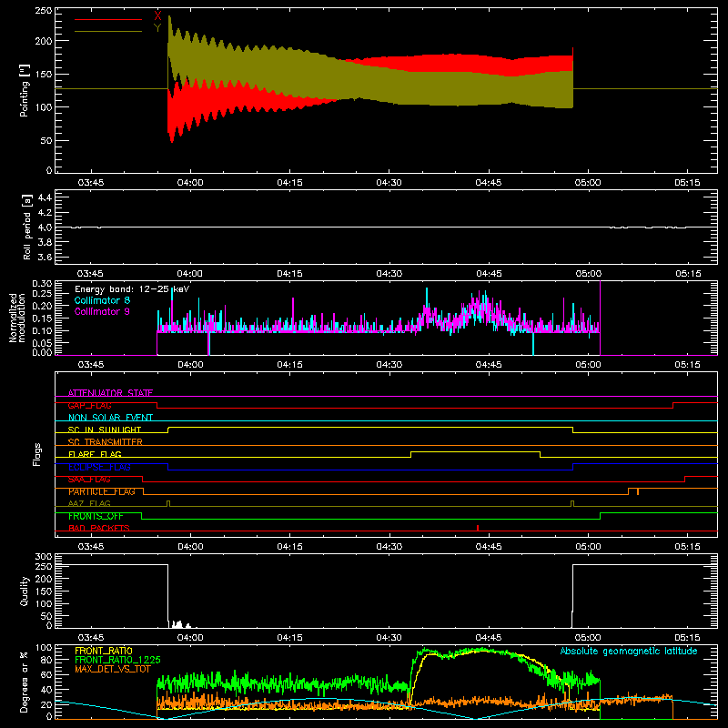Click the olive Y legend line

point(108,32)
